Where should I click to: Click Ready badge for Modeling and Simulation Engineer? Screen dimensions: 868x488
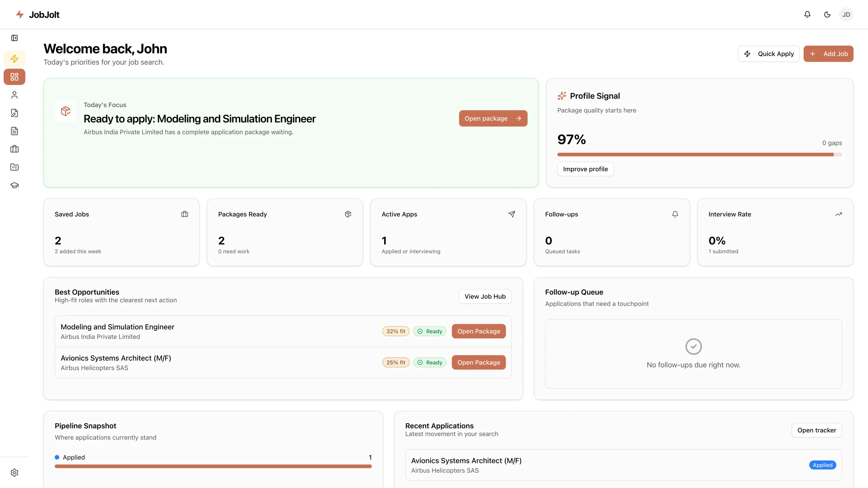[x=430, y=331]
